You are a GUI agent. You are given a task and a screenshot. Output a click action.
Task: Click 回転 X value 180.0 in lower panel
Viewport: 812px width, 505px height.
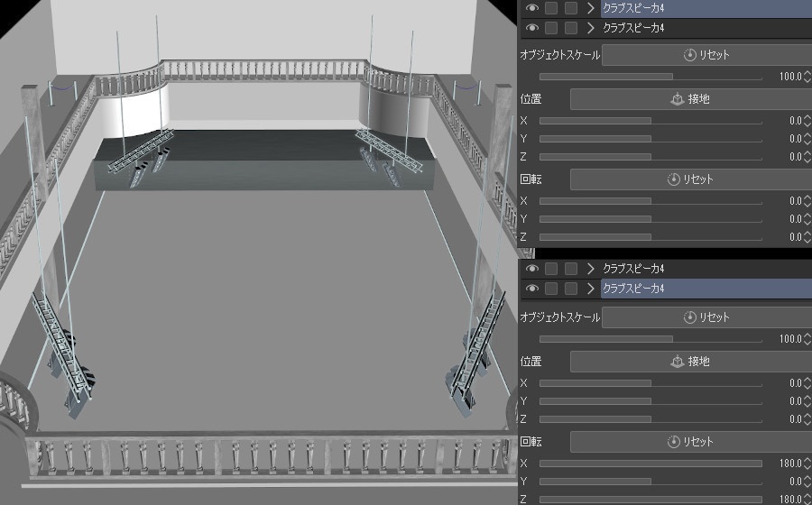pyautogui.click(x=790, y=464)
